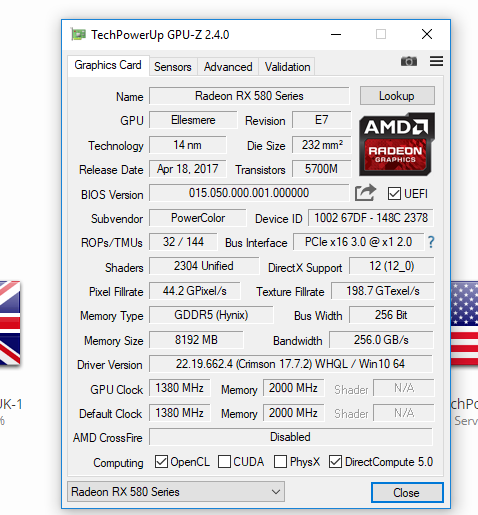
Task: Click the Device ID field 1002 67DF
Action: (371, 218)
